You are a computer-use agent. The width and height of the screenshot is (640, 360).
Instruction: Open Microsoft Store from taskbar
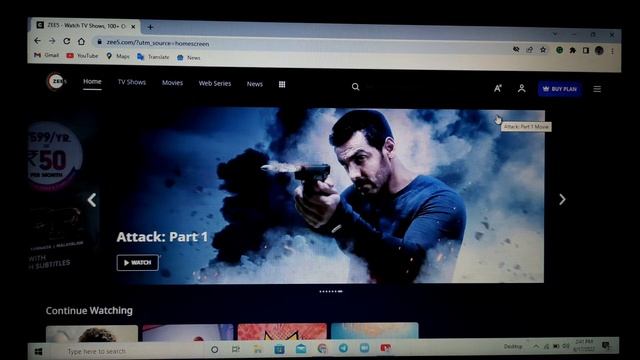click(x=280, y=349)
